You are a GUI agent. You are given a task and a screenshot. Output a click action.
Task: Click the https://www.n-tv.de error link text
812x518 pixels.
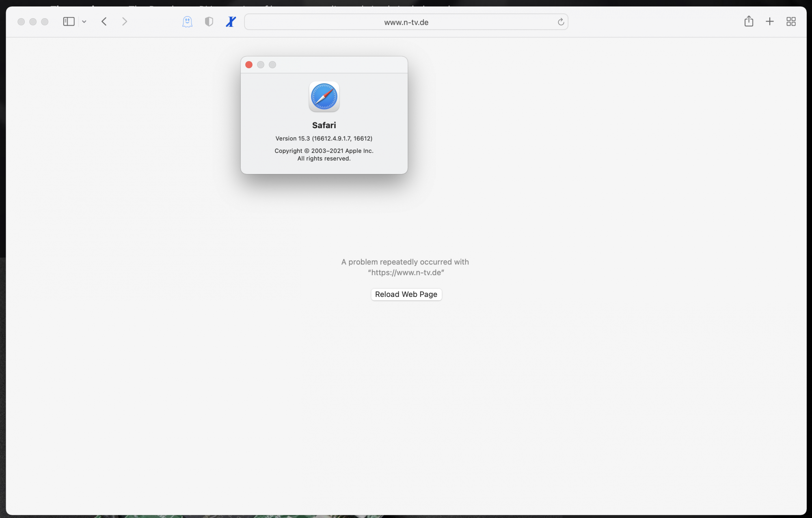click(406, 272)
